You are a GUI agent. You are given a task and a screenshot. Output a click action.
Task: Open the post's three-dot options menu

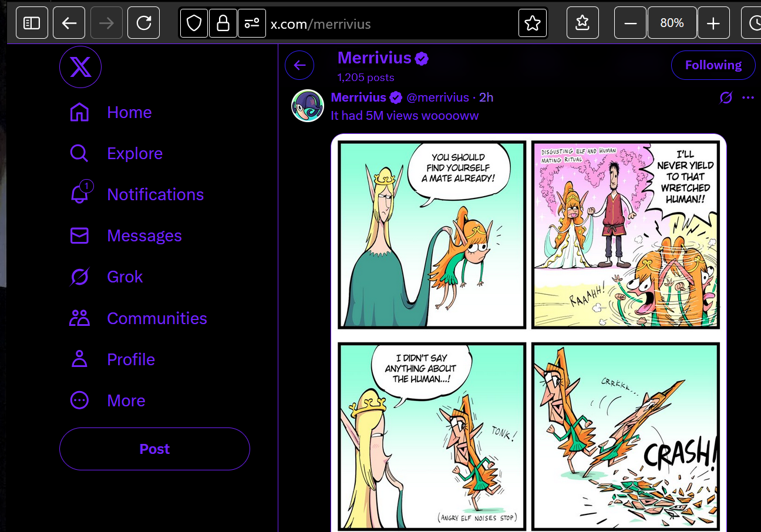(747, 97)
